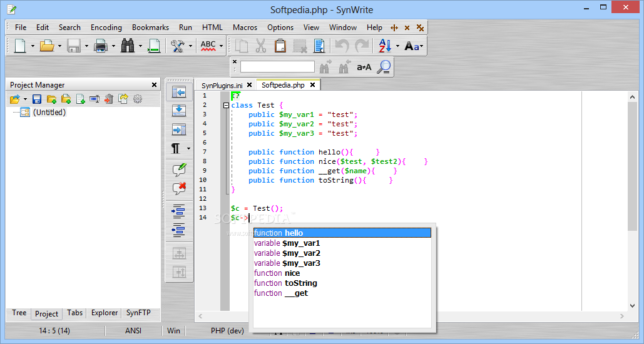Toggle the bottom panel icon

(179, 111)
